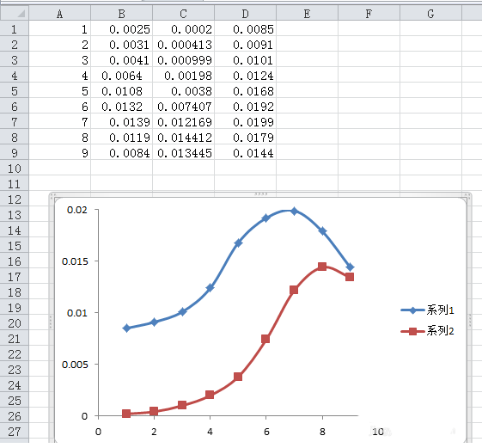The height and width of the screenshot is (448, 482).
Task: Click cell containing 0.0144
Action: [245, 152]
